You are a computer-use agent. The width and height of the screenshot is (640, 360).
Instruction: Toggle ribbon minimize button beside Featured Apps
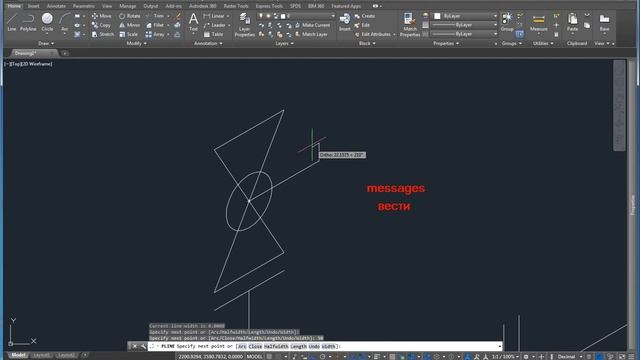tap(377, 6)
